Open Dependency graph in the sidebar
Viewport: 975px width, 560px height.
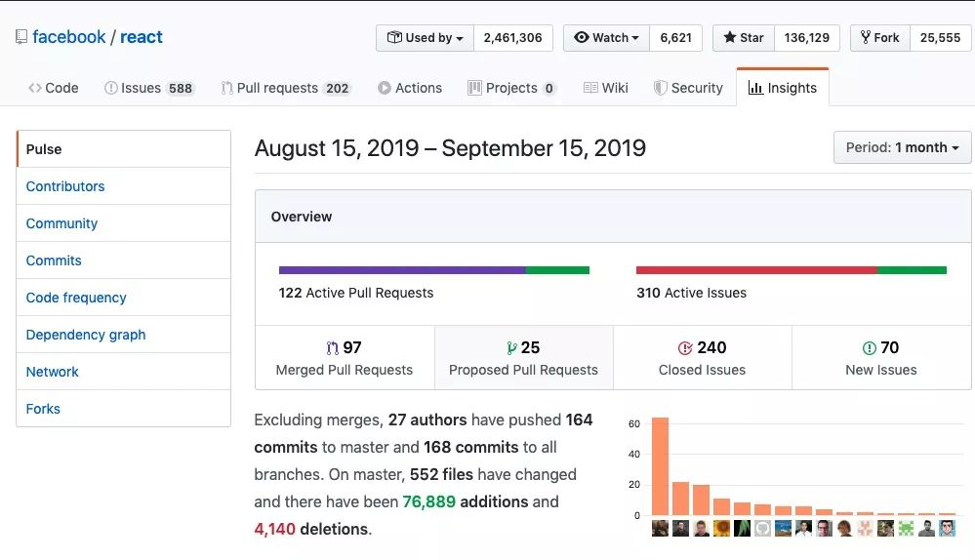pos(86,335)
